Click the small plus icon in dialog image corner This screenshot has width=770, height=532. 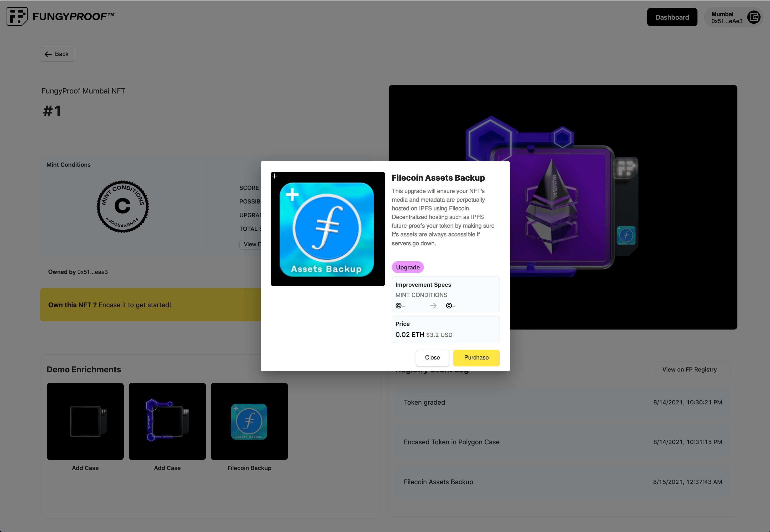275,176
